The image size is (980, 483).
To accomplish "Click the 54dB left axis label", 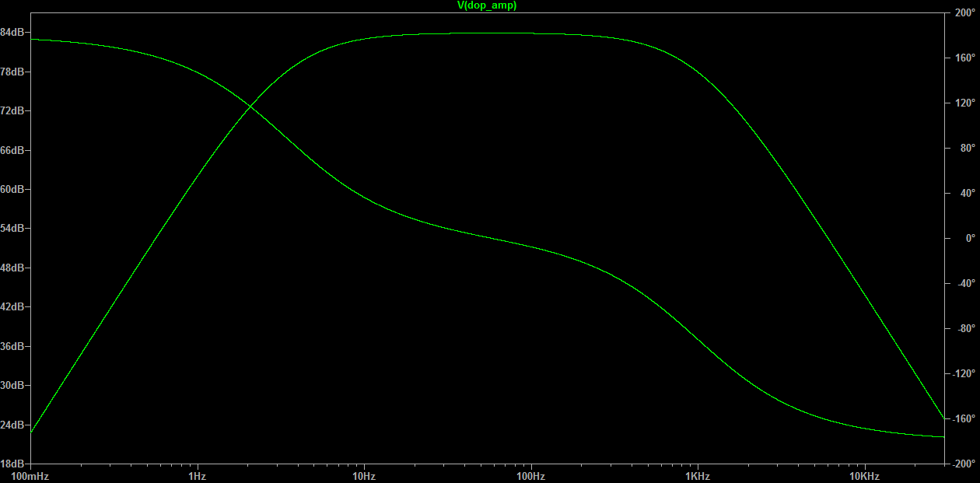I will point(12,228).
